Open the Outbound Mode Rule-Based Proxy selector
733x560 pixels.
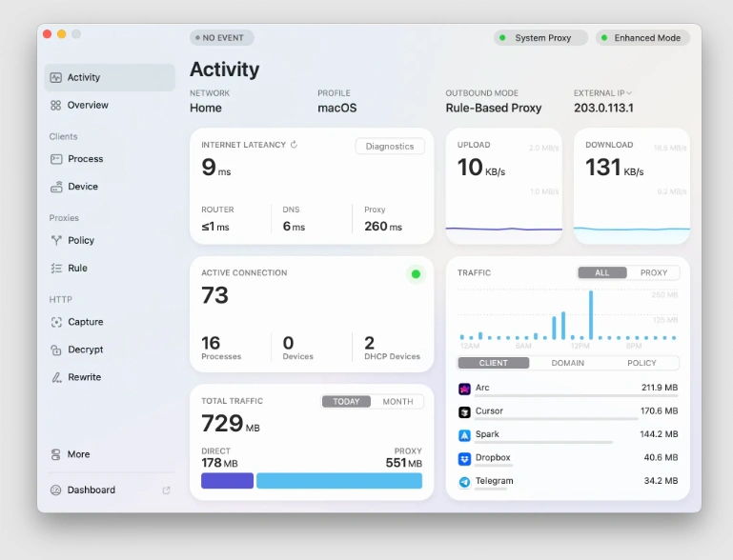(x=493, y=108)
